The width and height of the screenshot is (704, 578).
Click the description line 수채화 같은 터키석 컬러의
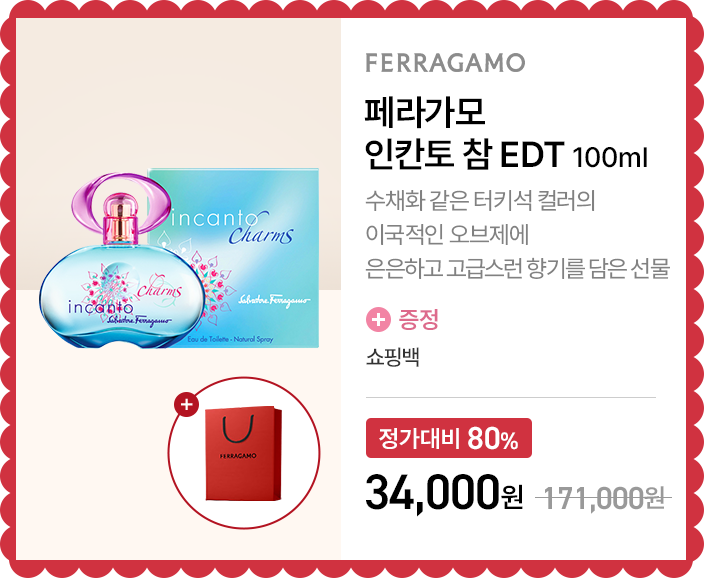coord(480,201)
